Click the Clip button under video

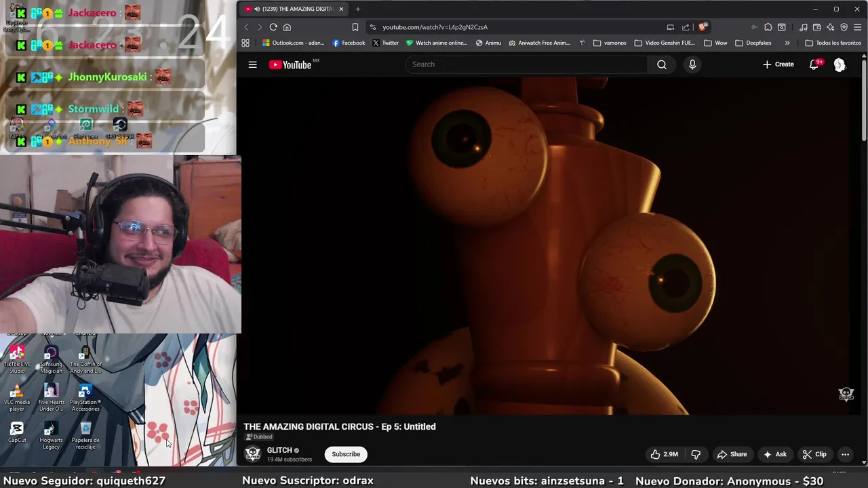coord(814,454)
